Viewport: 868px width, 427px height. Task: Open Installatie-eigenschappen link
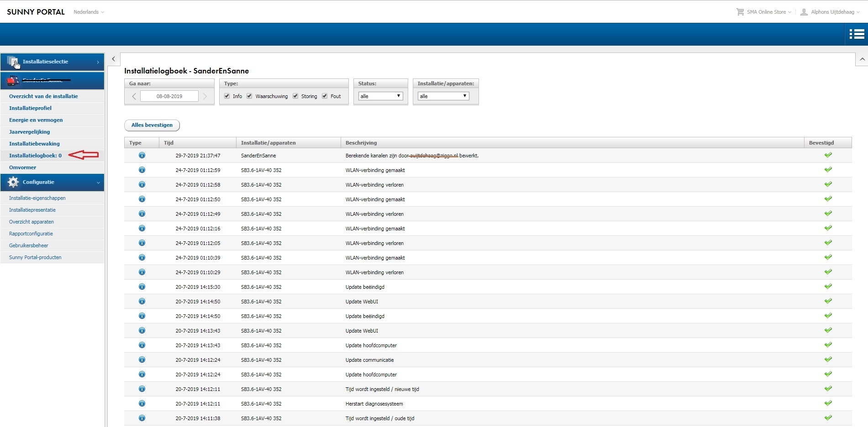pos(37,198)
